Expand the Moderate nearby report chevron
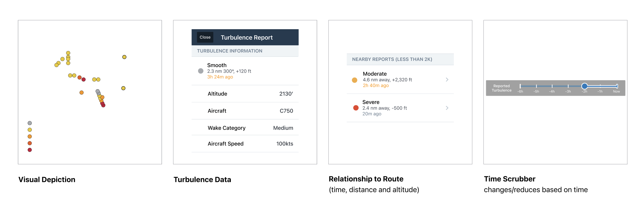644x208 pixels. pyautogui.click(x=447, y=80)
